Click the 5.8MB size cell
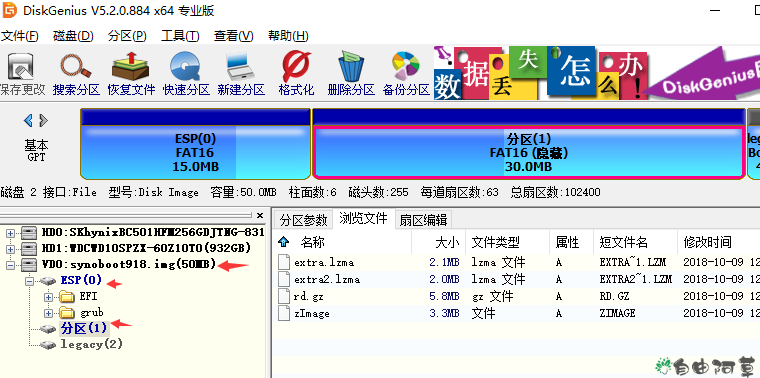The image size is (760, 378). (x=444, y=297)
